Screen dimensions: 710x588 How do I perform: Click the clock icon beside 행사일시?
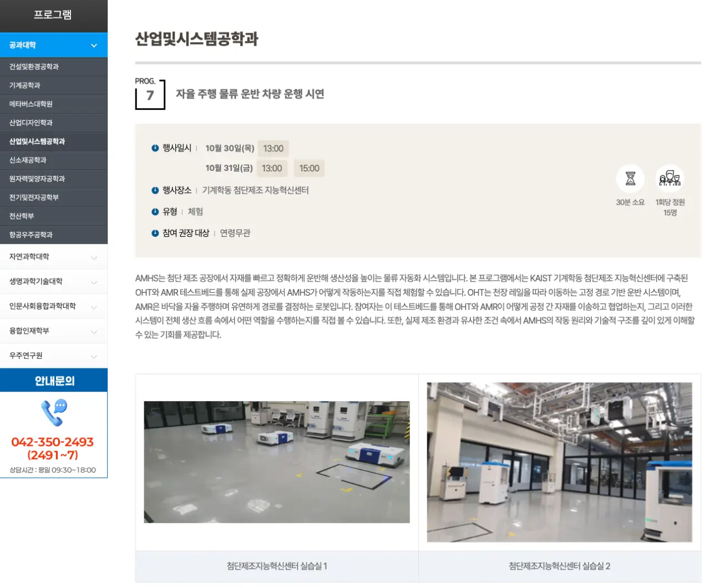pyautogui.click(x=155, y=148)
